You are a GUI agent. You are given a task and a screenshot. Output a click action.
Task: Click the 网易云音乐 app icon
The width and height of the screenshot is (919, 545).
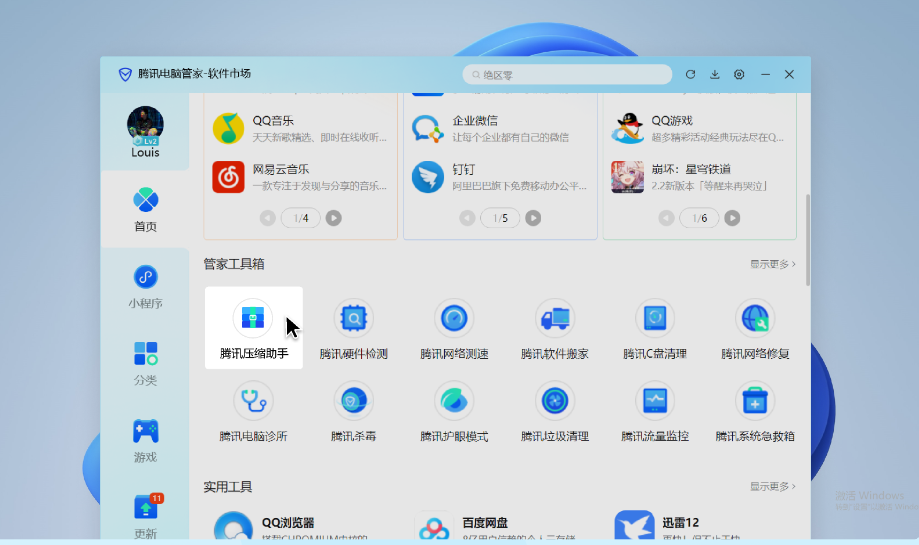(228, 177)
